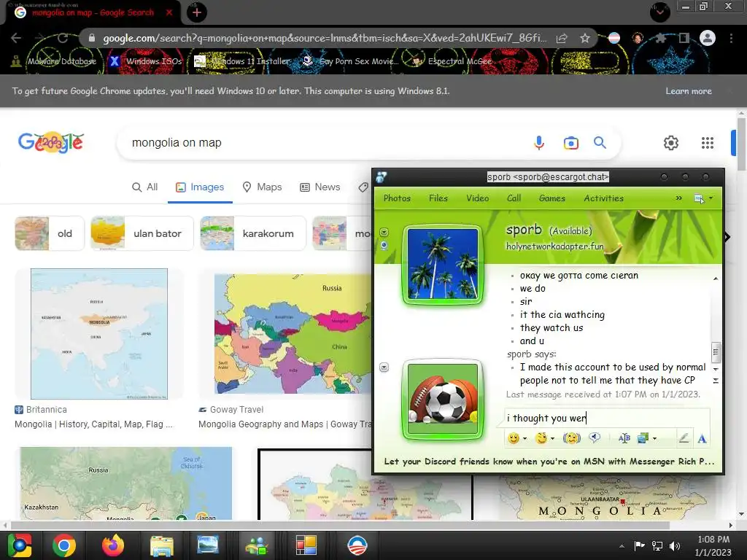Open the background picker dropdown in Messenger
The width and height of the screenshot is (747, 560).
point(654,438)
